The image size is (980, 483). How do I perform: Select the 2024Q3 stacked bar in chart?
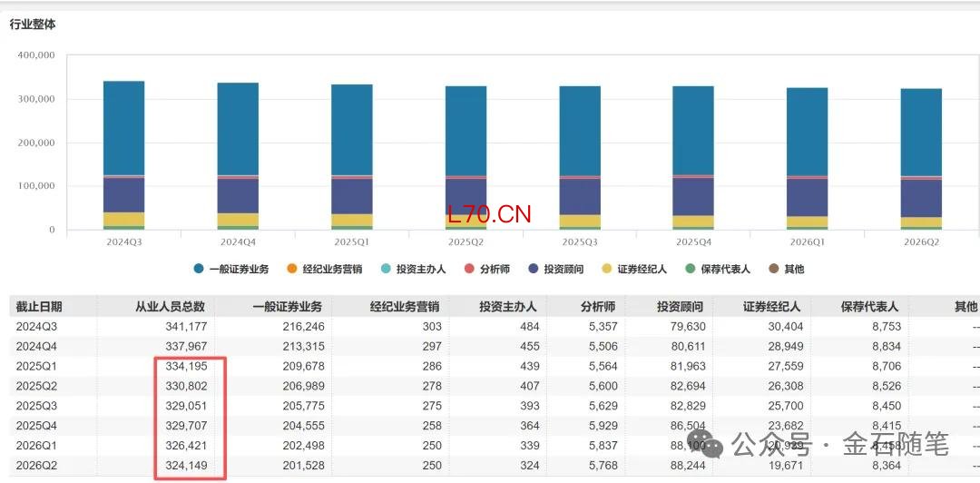pos(124,155)
